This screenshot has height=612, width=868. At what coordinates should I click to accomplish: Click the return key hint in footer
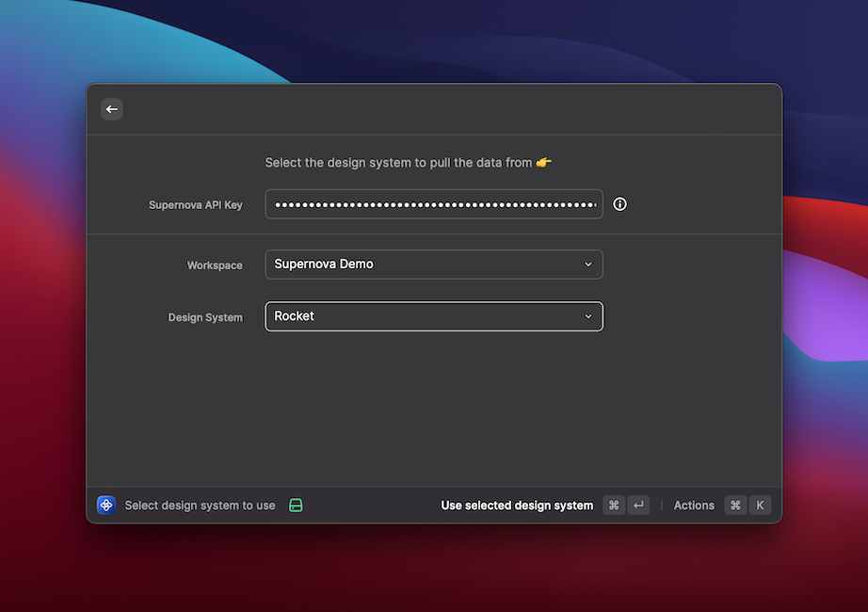click(x=638, y=505)
